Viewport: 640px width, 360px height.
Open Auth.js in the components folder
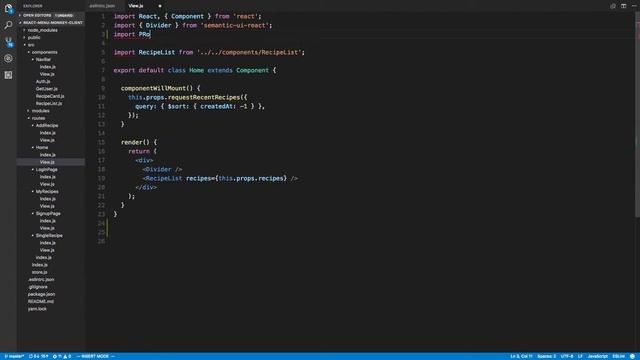[43, 81]
